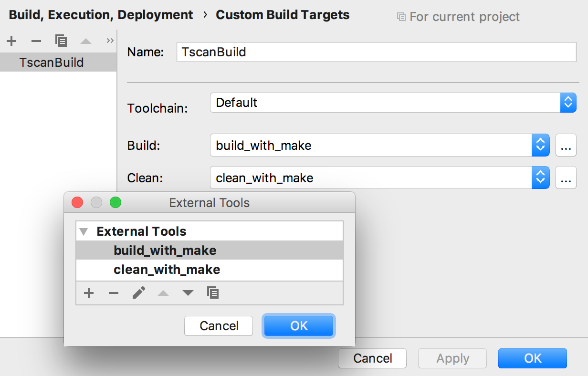Remove the selected external tool
The height and width of the screenshot is (376, 588).
113,293
